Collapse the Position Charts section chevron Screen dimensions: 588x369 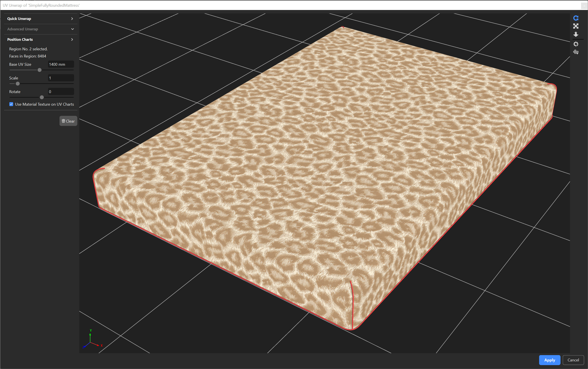point(72,39)
